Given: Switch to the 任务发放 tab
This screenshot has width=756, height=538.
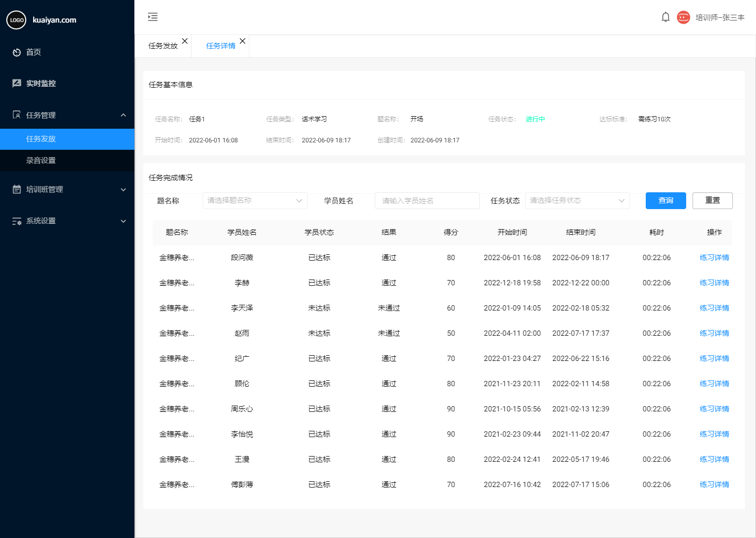Looking at the screenshot, I should [x=163, y=46].
